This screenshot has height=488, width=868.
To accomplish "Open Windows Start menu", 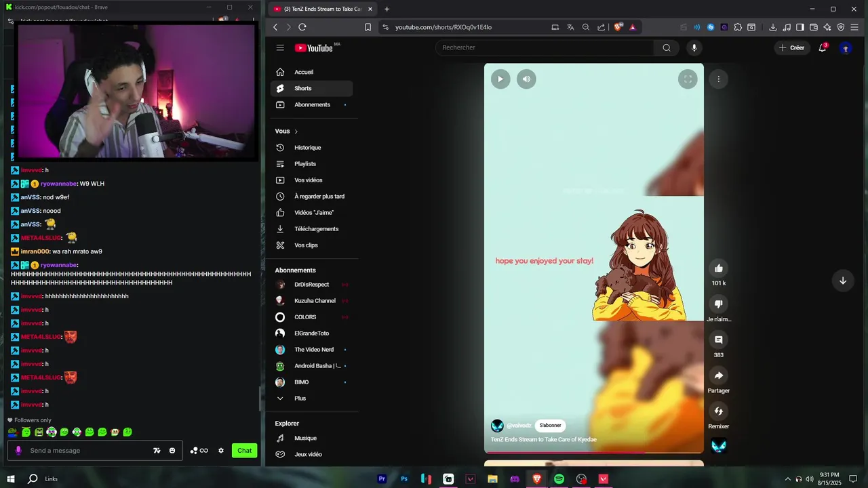I will [x=11, y=479].
